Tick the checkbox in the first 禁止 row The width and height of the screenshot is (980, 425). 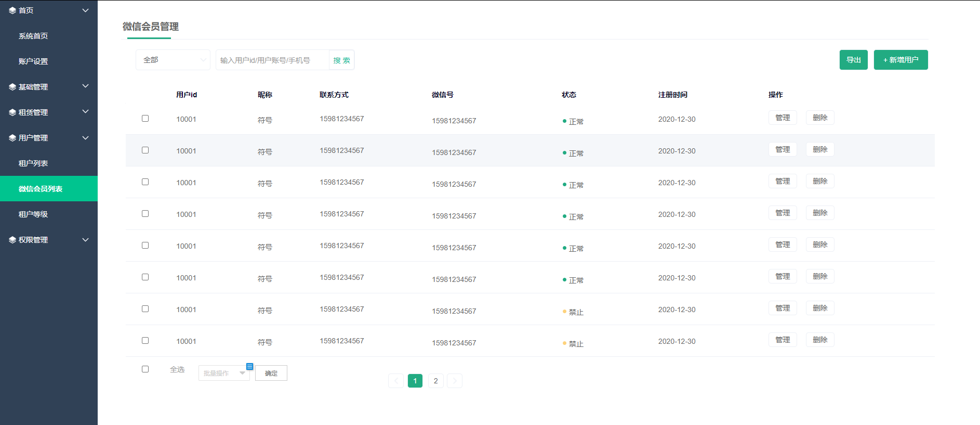point(145,309)
